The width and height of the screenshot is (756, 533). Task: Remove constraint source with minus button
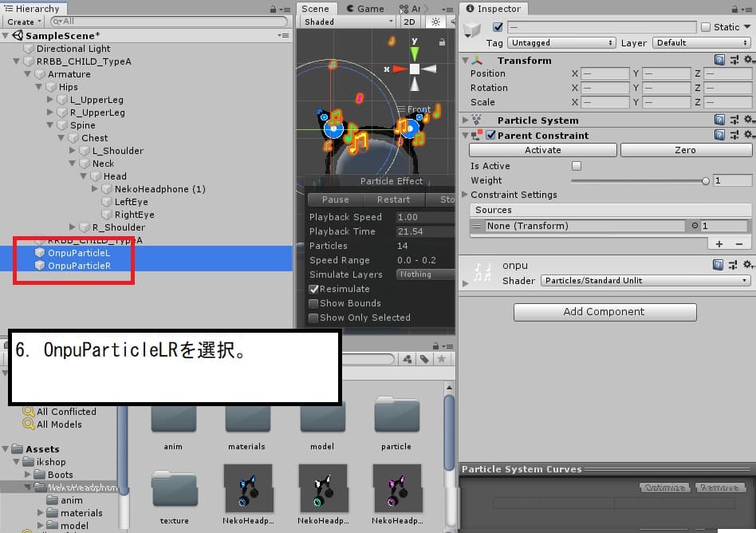[739, 244]
